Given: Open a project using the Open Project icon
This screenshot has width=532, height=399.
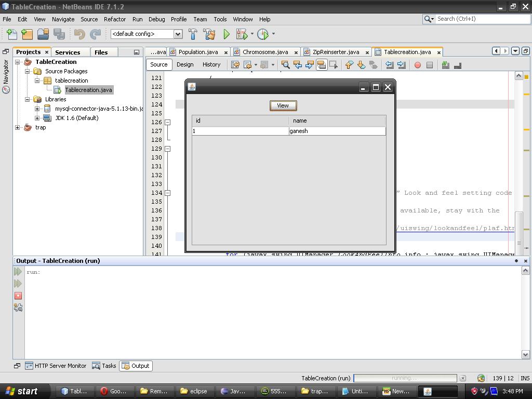Looking at the screenshot, I should click(x=44, y=34).
